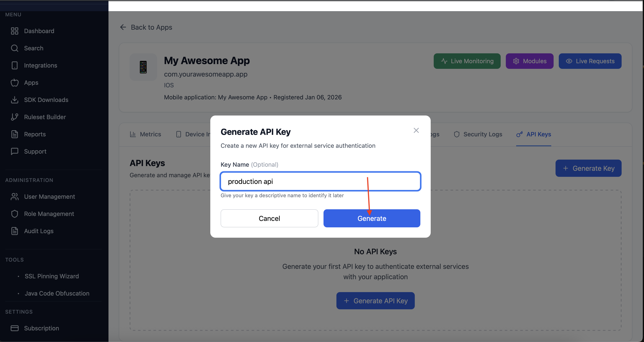Open the Modules button

pyautogui.click(x=529, y=61)
